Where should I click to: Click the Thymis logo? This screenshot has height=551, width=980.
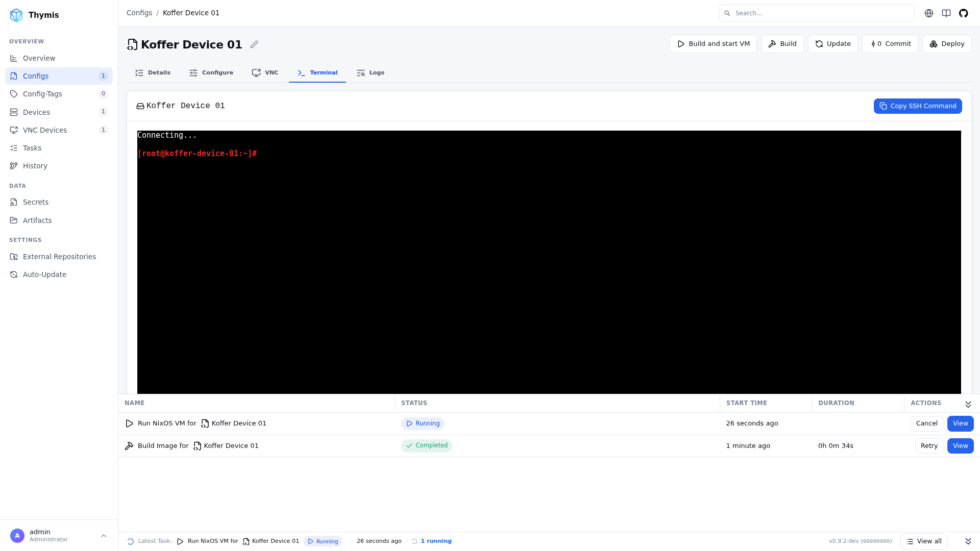pyautogui.click(x=16, y=15)
